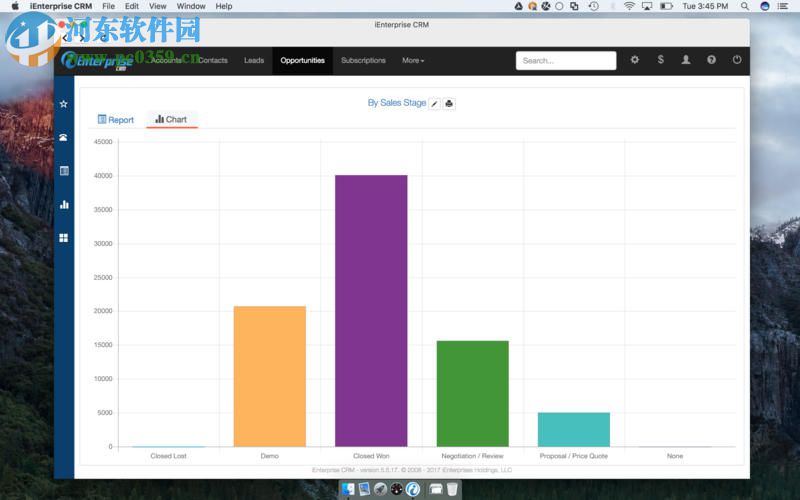This screenshot has height=500, width=800.
Task: Open Notification Center in the menu bar
Action: (x=783, y=6)
